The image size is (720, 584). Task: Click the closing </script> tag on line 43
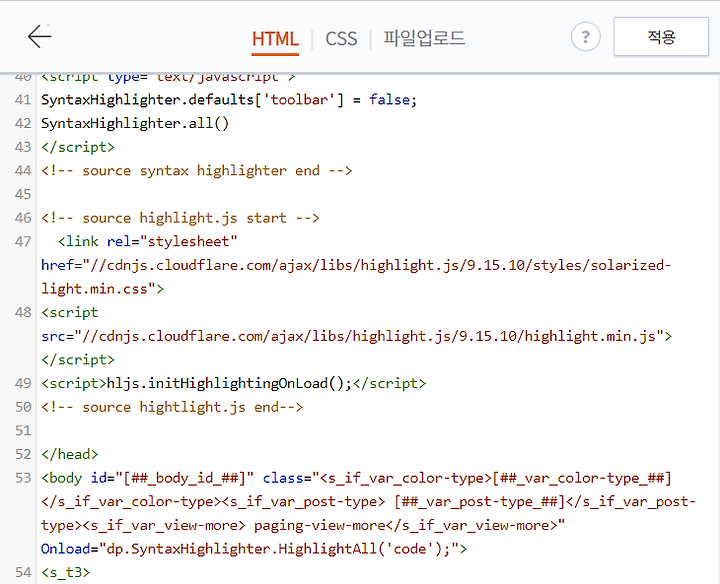[78, 147]
